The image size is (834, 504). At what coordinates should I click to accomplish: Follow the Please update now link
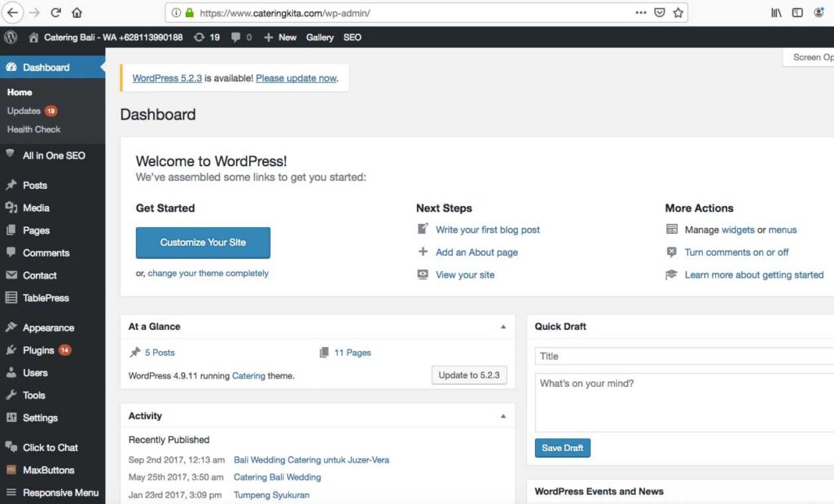(x=296, y=78)
